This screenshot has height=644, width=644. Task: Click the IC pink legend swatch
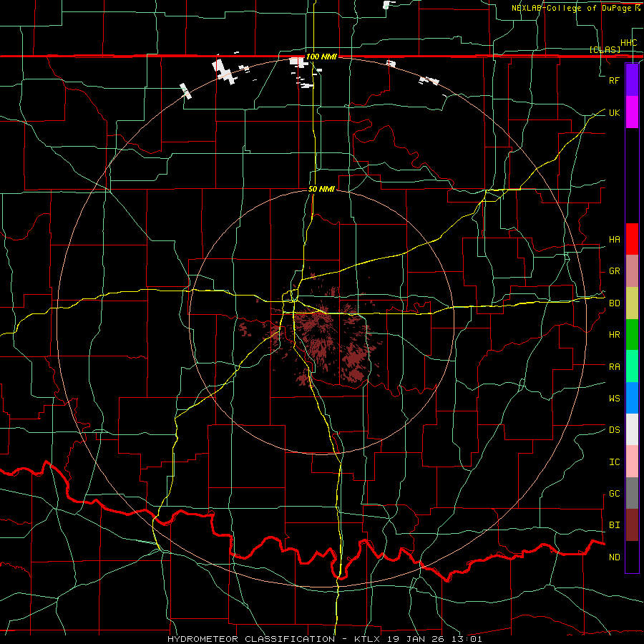click(x=632, y=462)
